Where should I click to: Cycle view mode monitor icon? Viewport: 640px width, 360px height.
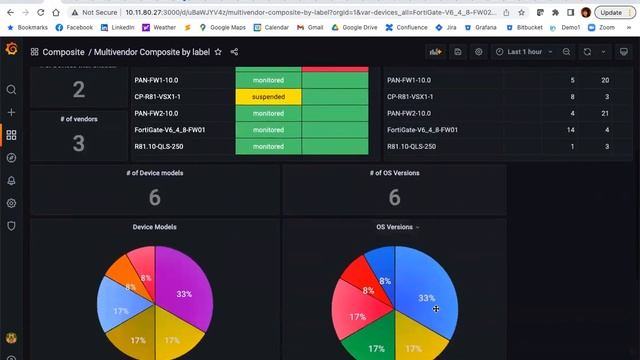tap(624, 52)
